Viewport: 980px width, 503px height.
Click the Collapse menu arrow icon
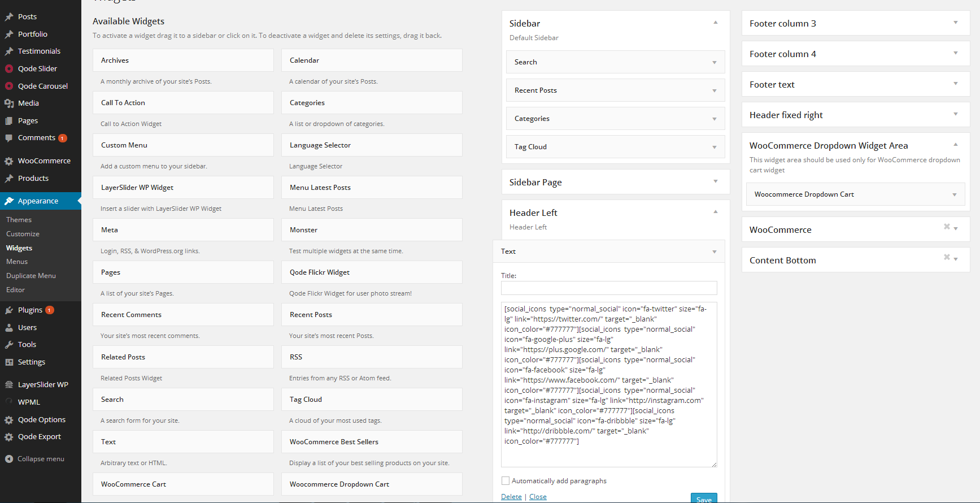(x=9, y=459)
